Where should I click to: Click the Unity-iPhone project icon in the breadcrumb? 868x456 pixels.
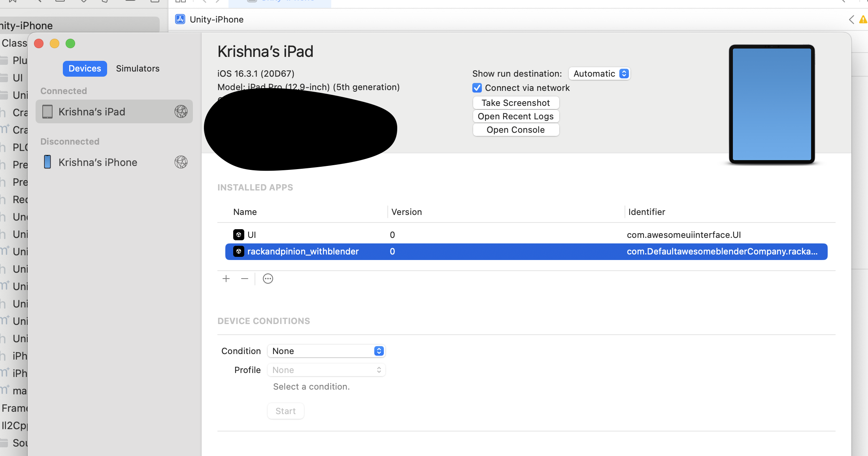[x=180, y=19]
